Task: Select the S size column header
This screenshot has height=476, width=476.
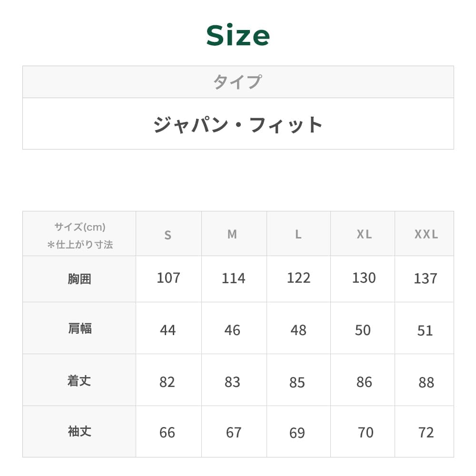Action: [168, 235]
